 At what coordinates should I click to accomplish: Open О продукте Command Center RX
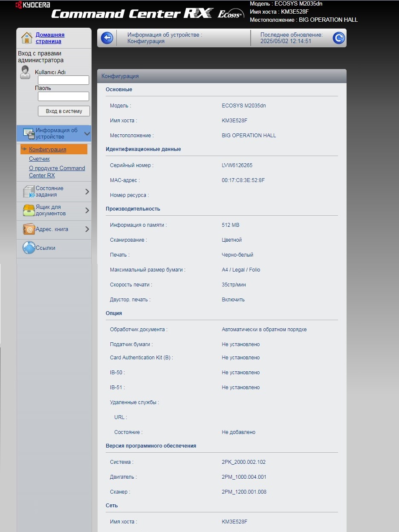(57, 172)
